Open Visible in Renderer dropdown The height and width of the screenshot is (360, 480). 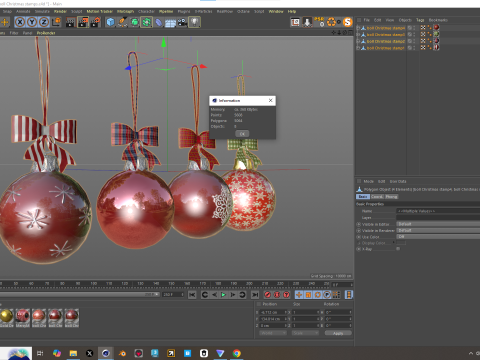point(438,230)
